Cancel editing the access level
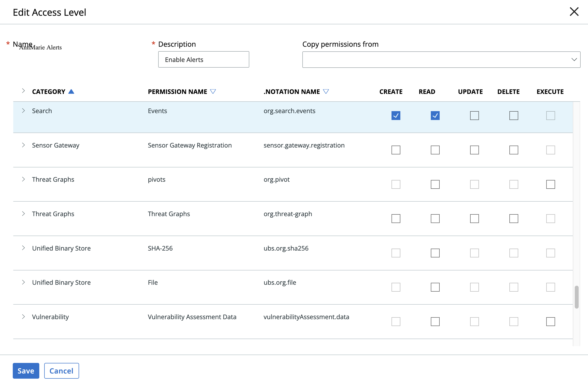 point(61,371)
